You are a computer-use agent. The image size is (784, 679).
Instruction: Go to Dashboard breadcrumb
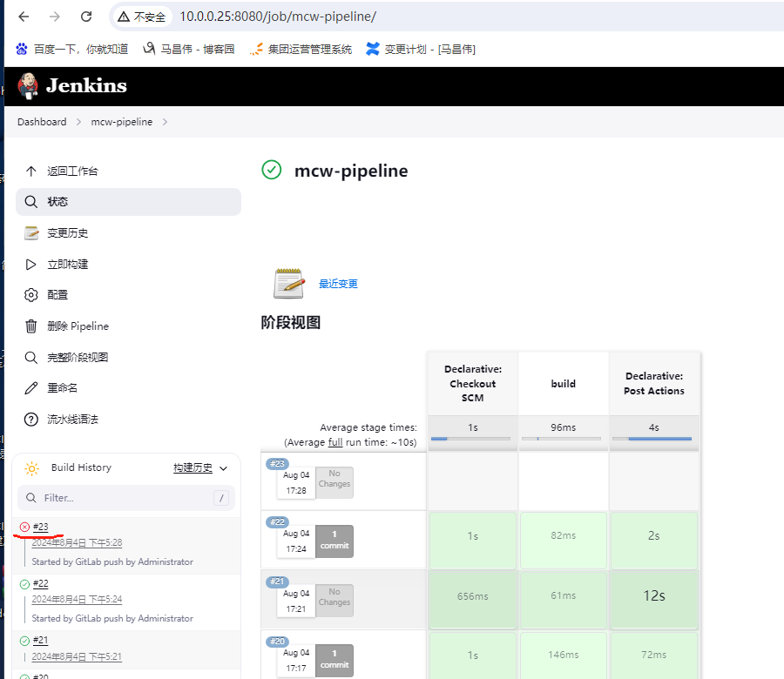click(x=42, y=122)
